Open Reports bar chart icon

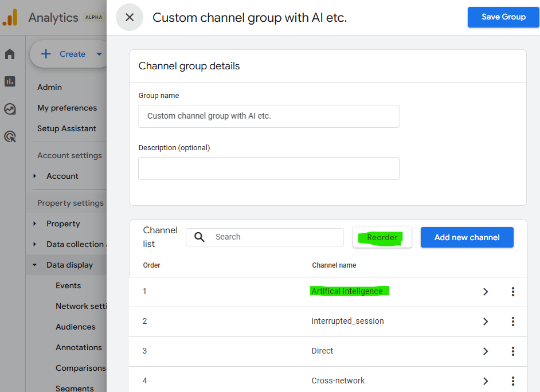click(10, 81)
